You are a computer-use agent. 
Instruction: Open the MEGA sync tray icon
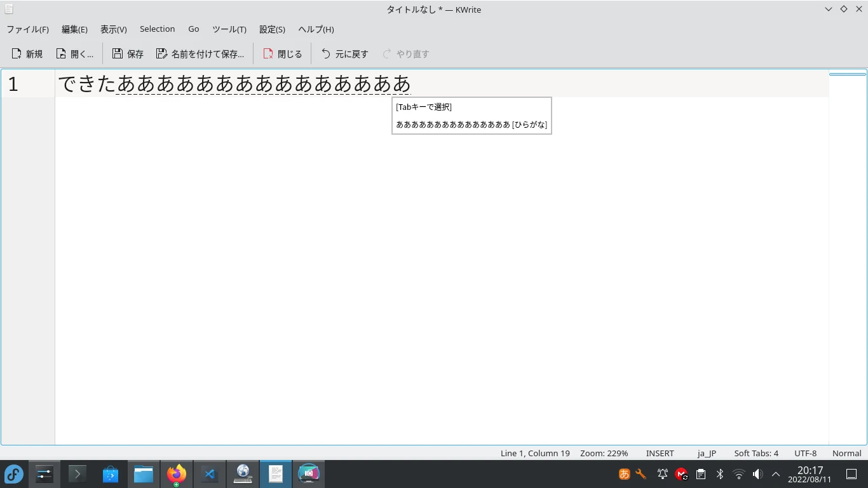tap(681, 473)
